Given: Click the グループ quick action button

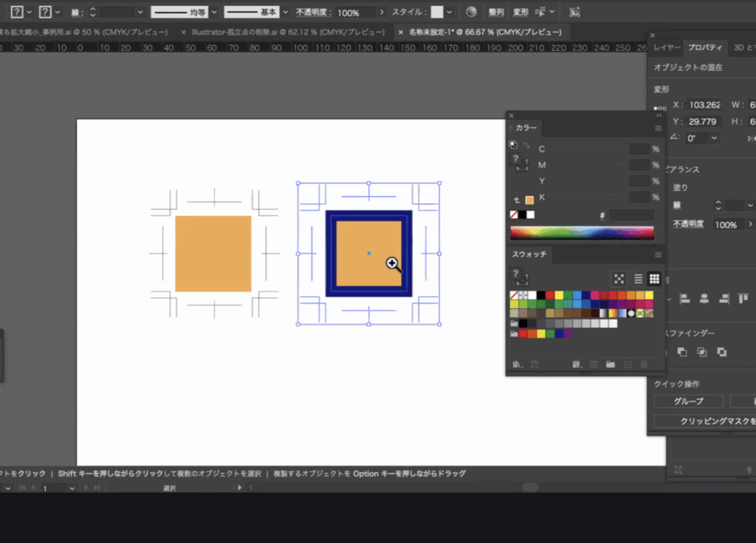Looking at the screenshot, I should [x=688, y=401].
